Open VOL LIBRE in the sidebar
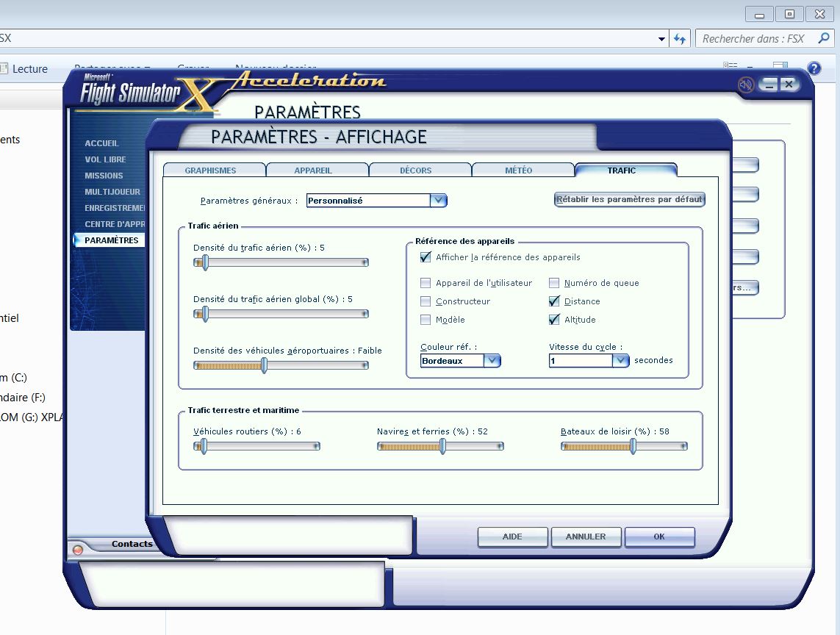This screenshot has width=840, height=635. [x=105, y=159]
